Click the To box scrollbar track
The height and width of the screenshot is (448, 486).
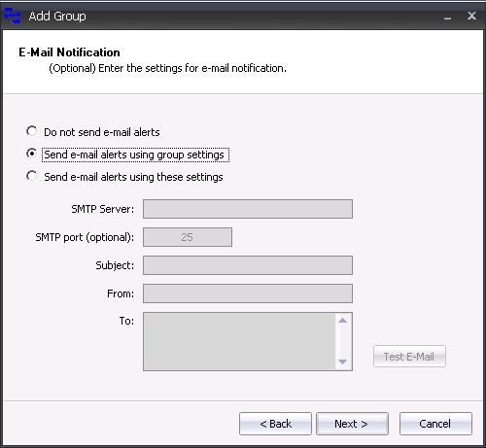pos(343,341)
